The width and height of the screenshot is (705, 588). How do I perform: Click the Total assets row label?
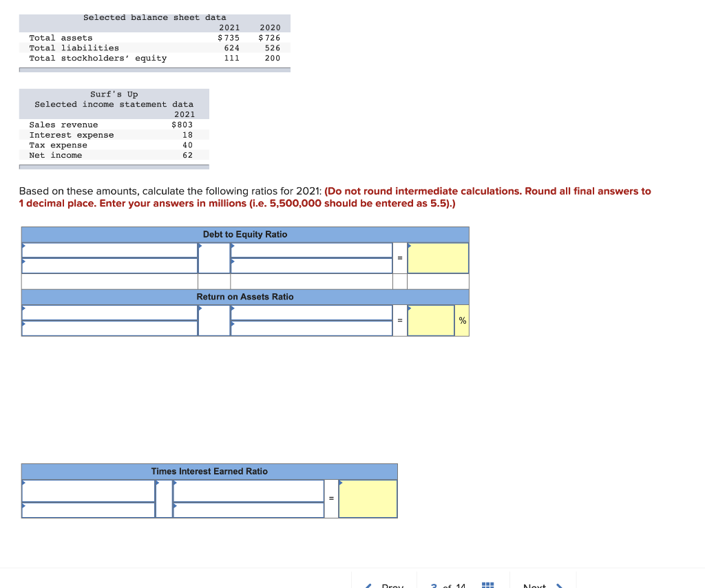pos(61,38)
